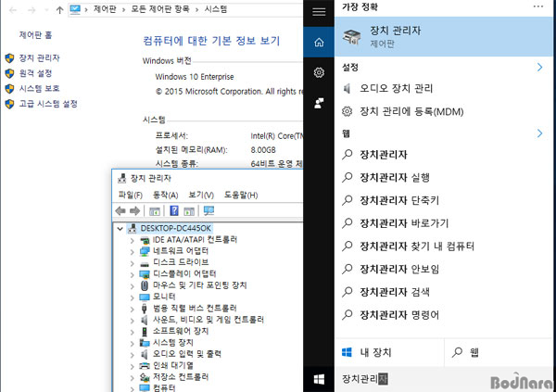Collapse the DESKTOP-DC445OK root node
Image resolution: width=556 pixels, height=392 pixels.
point(120,229)
